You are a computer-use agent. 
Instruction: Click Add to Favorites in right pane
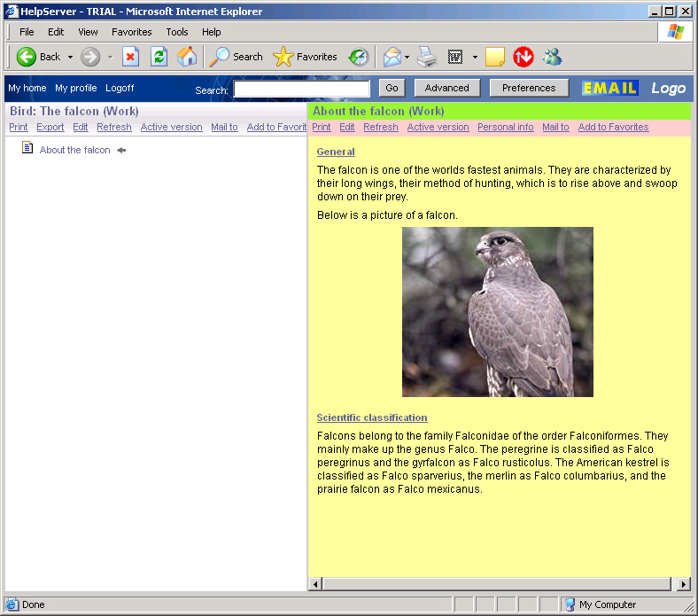(613, 127)
